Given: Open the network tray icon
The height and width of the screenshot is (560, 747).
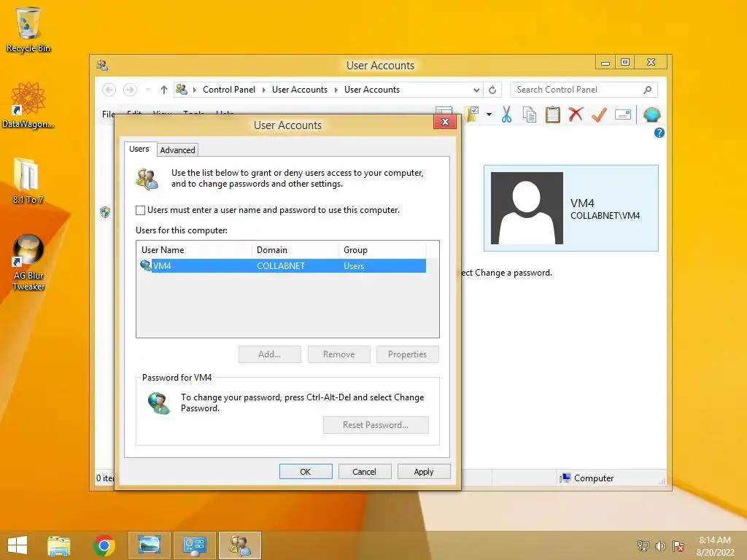Looking at the screenshot, I should [643, 546].
